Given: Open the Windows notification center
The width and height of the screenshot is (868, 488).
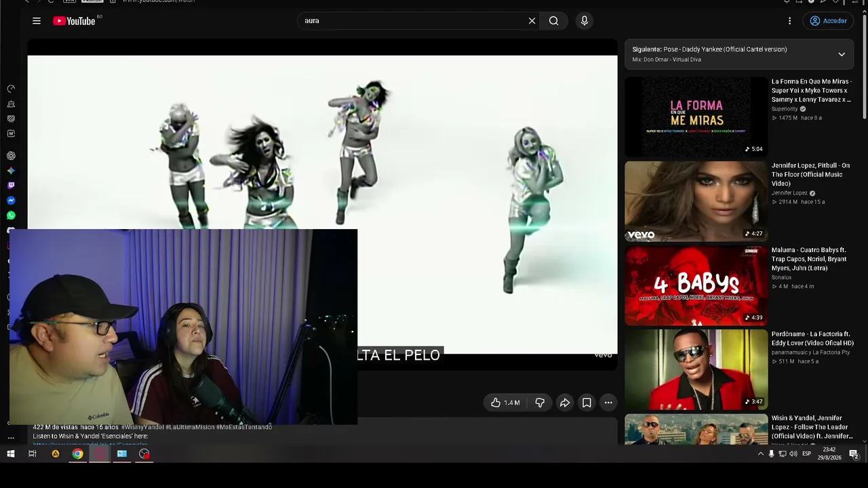Looking at the screenshot, I should click(x=854, y=454).
